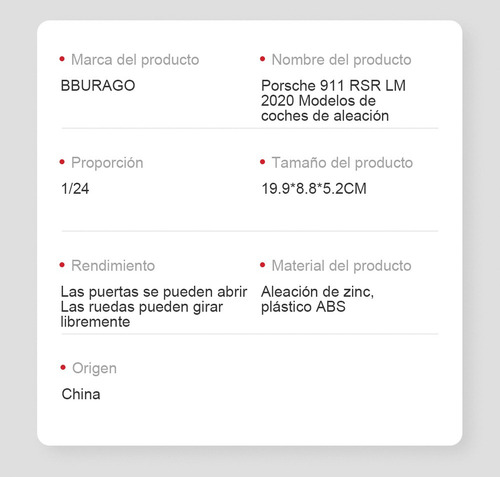The height and width of the screenshot is (477, 500).
Task: Click the red bullet beside Tamaño del producto
Action: (263, 162)
